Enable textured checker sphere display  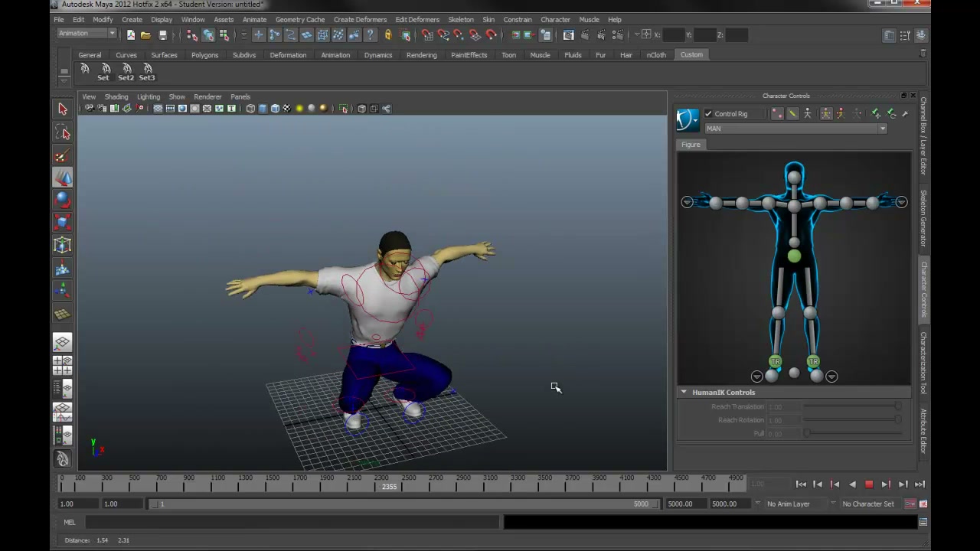click(287, 109)
